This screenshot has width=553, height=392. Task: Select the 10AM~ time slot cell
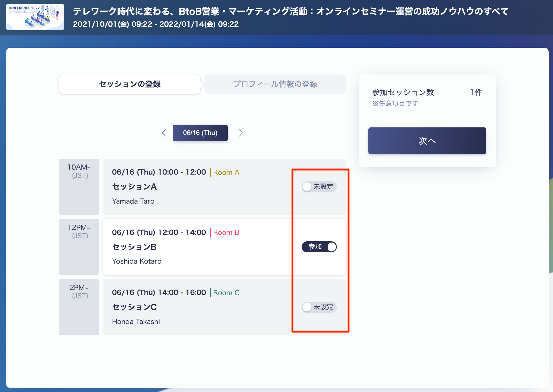[x=79, y=187]
